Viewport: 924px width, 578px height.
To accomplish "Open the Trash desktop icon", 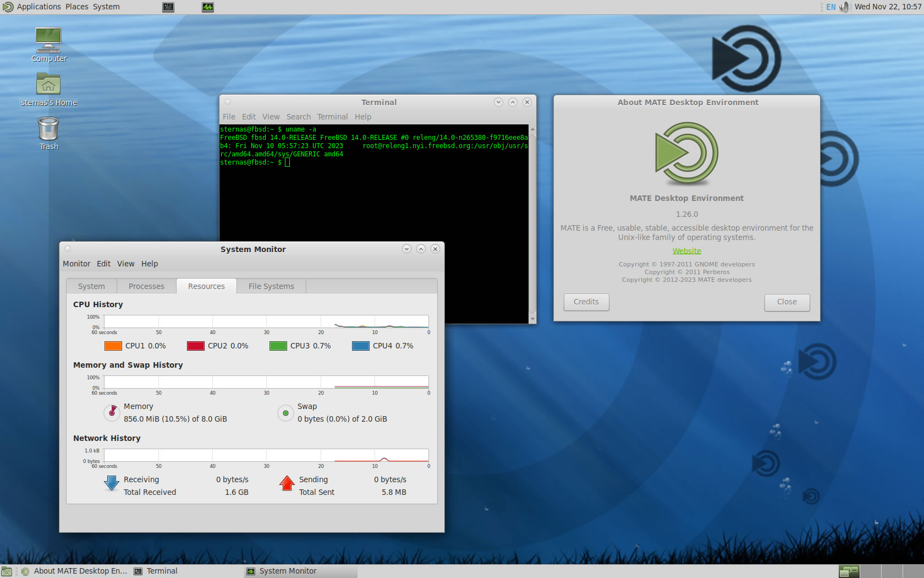I will click(x=48, y=134).
